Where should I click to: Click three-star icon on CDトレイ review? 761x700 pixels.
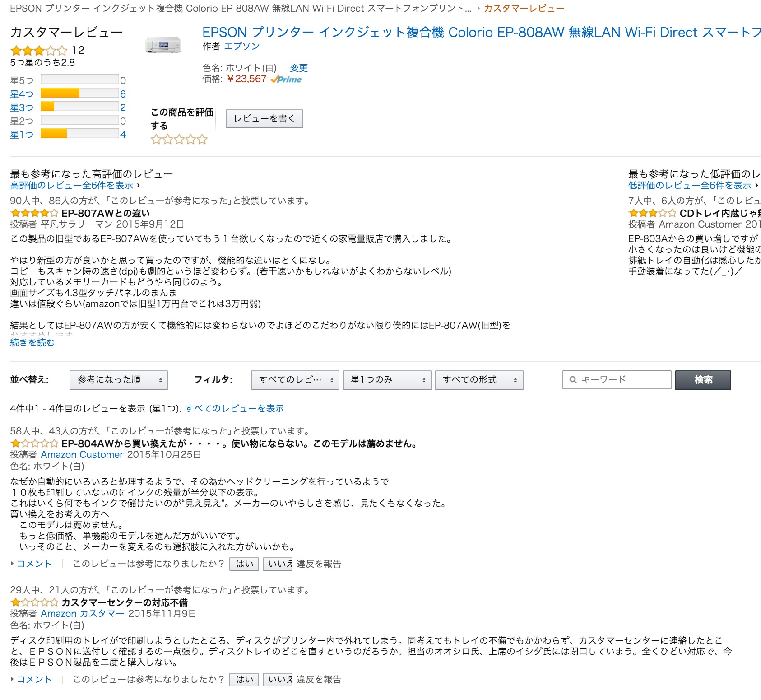[x=652, y=213]
